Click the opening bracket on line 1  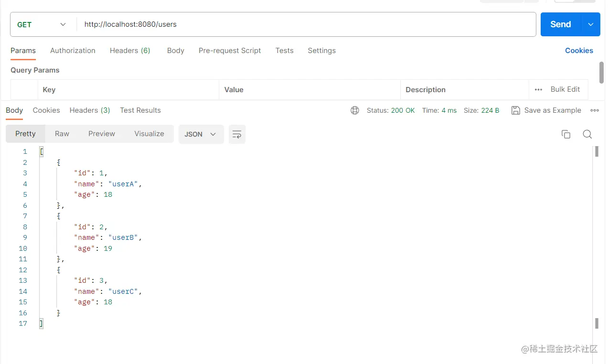42,152
